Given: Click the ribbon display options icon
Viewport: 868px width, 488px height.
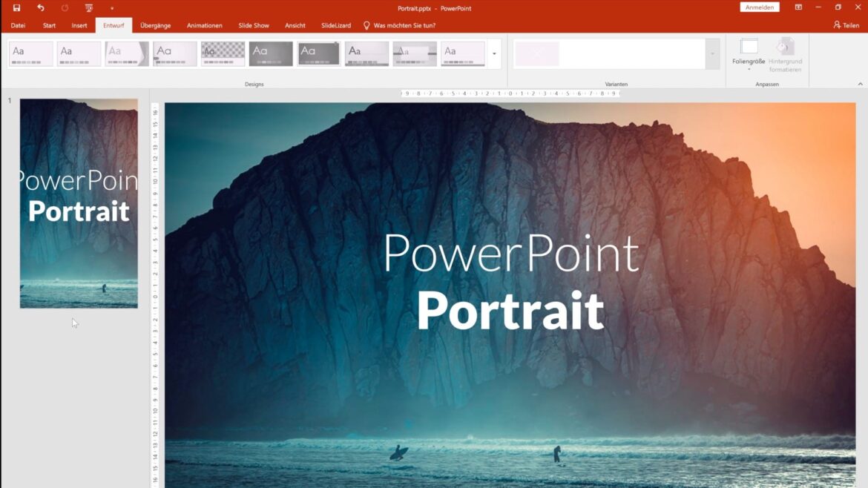Looking at the screenshot, I should coord(798,7).
